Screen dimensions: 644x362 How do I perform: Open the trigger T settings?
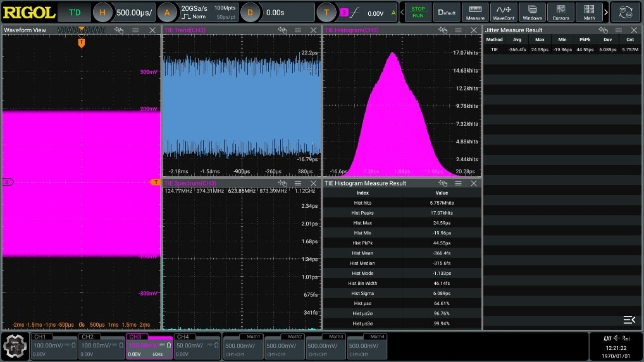click(326, 12)
